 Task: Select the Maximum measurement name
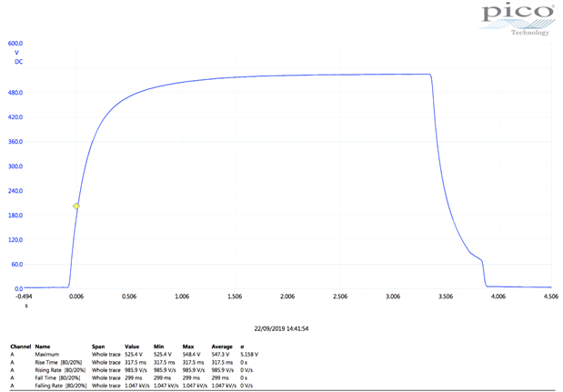pyautogui.click(x=47, y=355)
